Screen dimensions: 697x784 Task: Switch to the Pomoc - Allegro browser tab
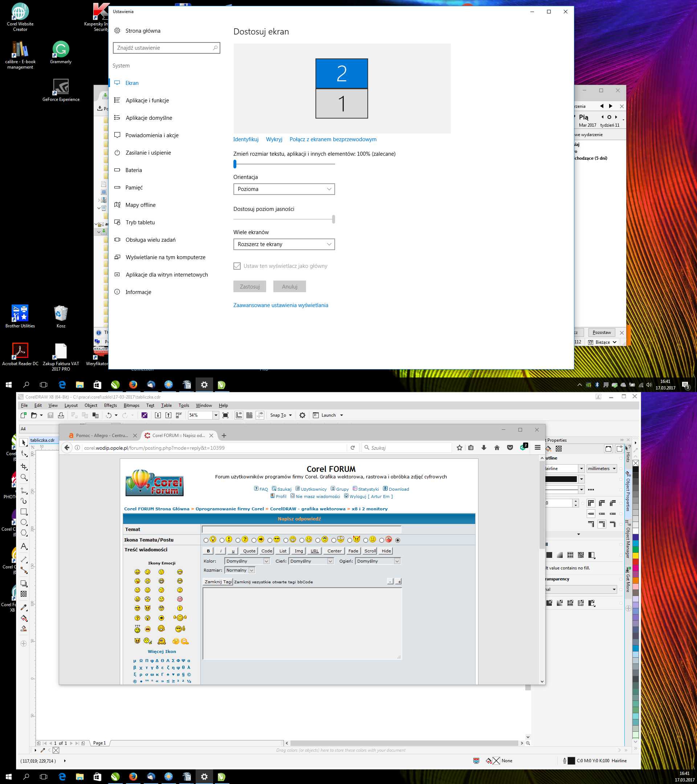pos(102,435)
